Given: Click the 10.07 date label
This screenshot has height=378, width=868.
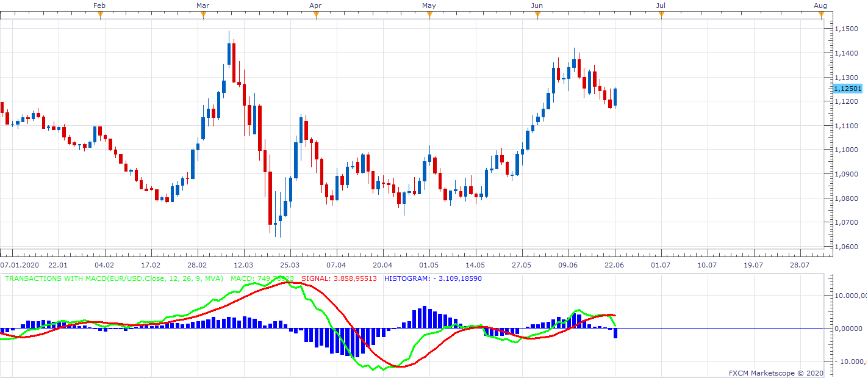Looking at the screenshot, I should (708, 265).
